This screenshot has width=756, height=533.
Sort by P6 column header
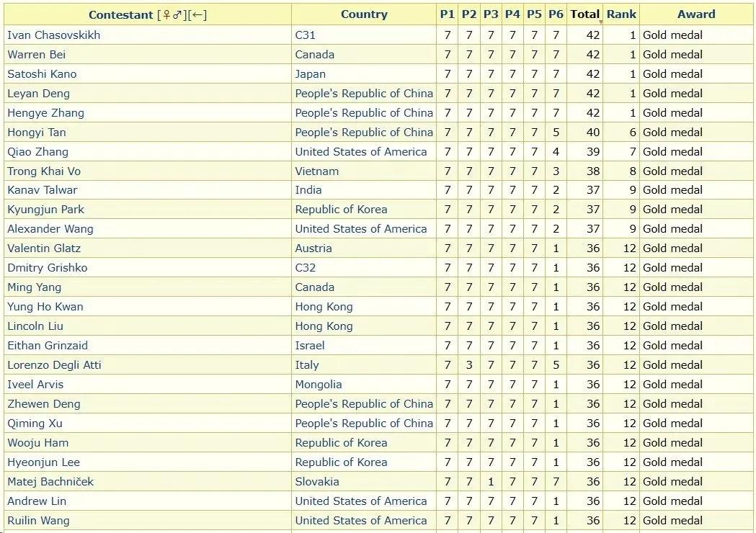tap(556, 14)
